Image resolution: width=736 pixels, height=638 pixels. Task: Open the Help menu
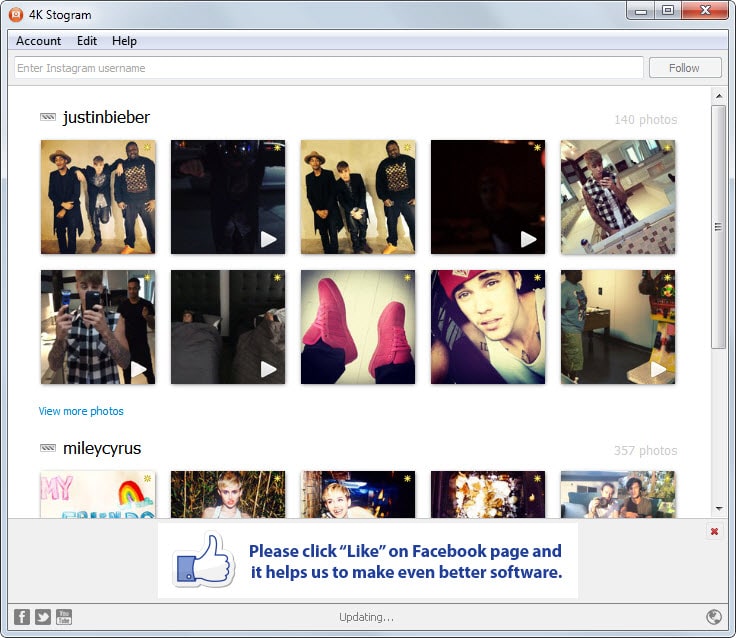pyautogui.click(x=124, y=41)
